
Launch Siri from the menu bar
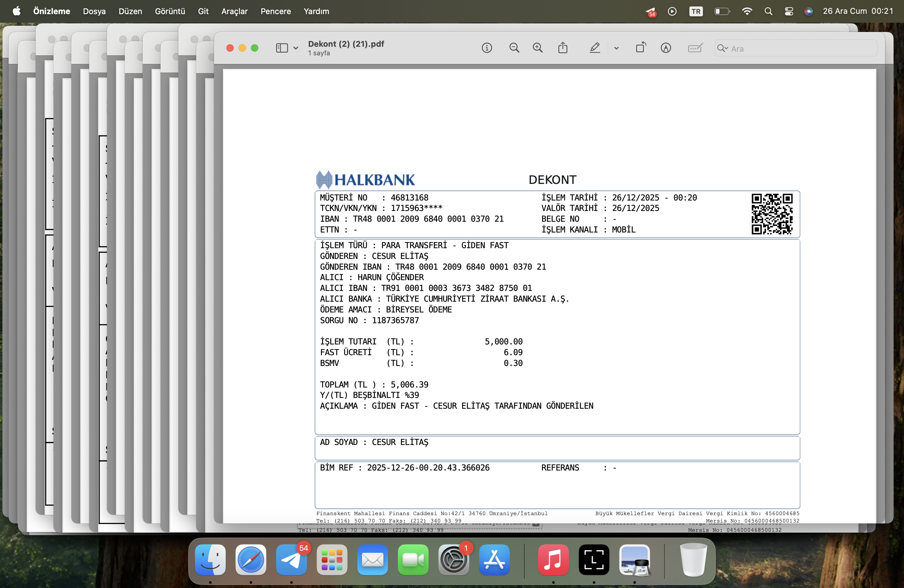click(x=808, y=11)
